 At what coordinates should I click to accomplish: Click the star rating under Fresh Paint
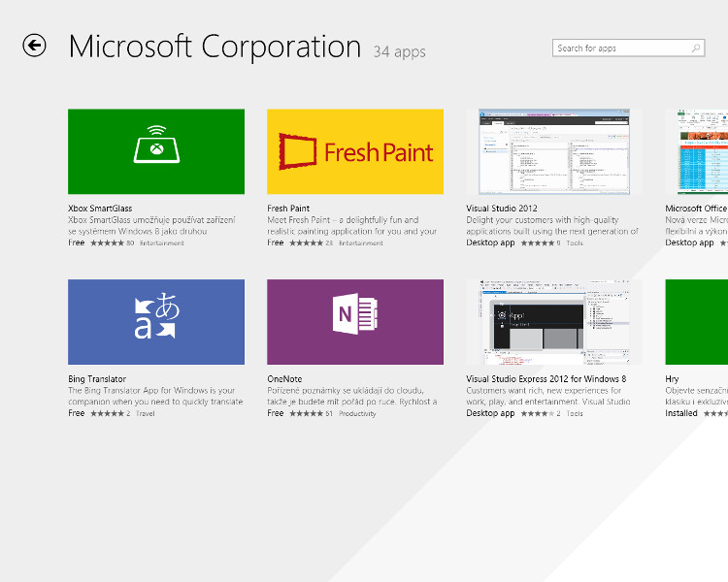pos(307,242)
